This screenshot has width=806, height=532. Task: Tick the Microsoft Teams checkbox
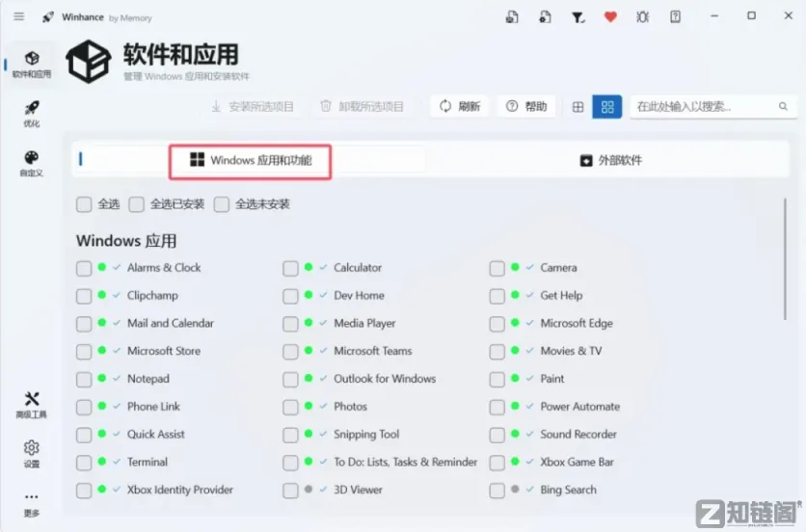tap(290, 352)
